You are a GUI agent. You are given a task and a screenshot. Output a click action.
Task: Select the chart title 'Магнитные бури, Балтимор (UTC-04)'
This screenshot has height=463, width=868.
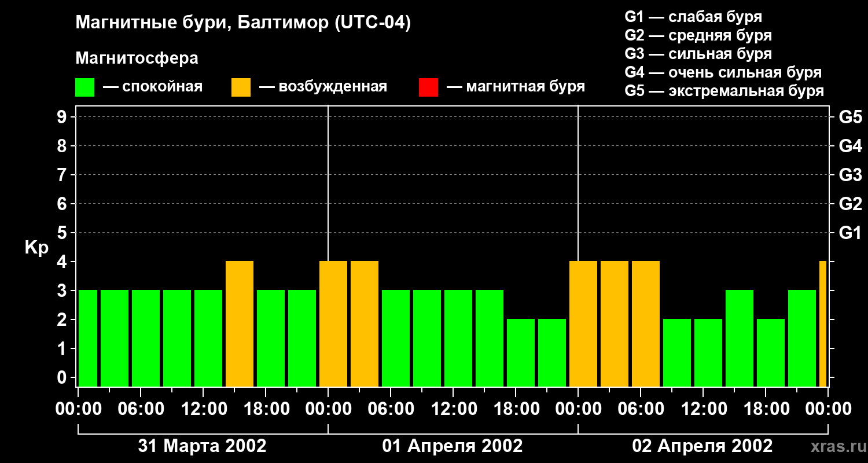click(x=243, y=24)
